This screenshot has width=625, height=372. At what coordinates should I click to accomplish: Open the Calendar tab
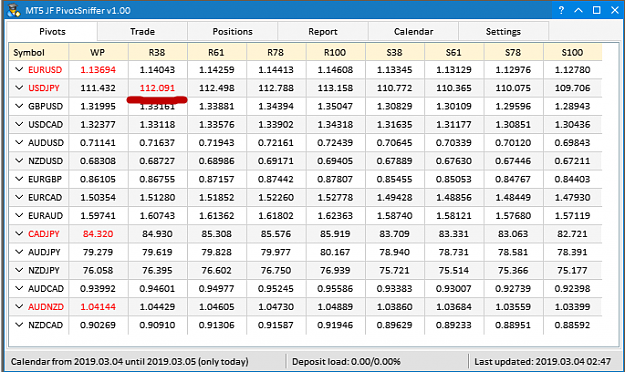(x=413, y=31)
